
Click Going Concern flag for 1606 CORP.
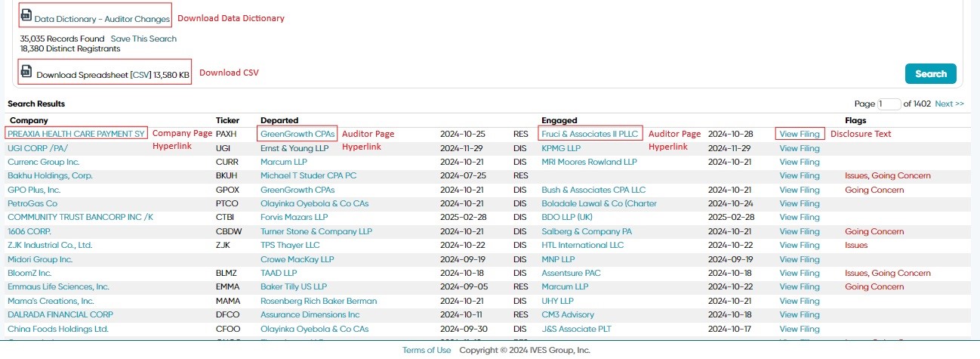point(874,231)
